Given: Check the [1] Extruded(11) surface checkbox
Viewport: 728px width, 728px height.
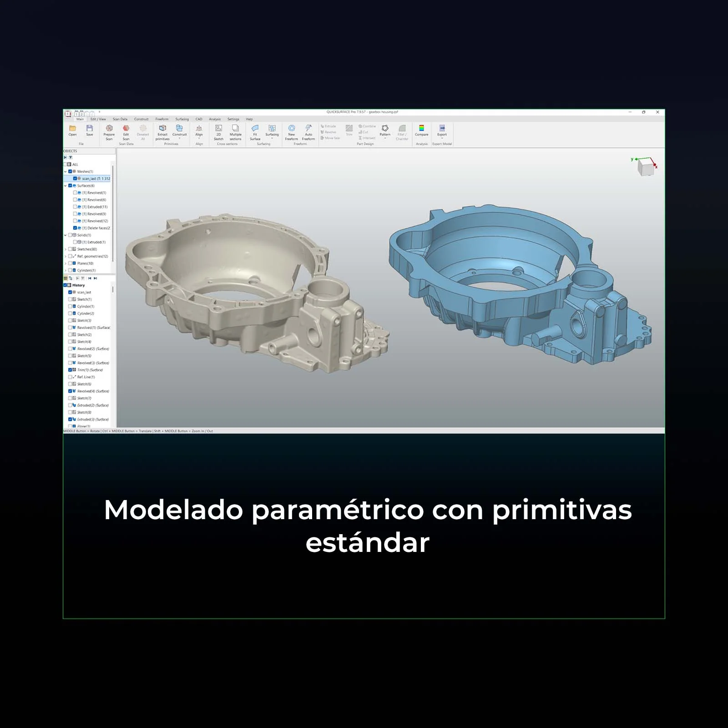Looking at the screenshot, I should (x=75, y=207).
